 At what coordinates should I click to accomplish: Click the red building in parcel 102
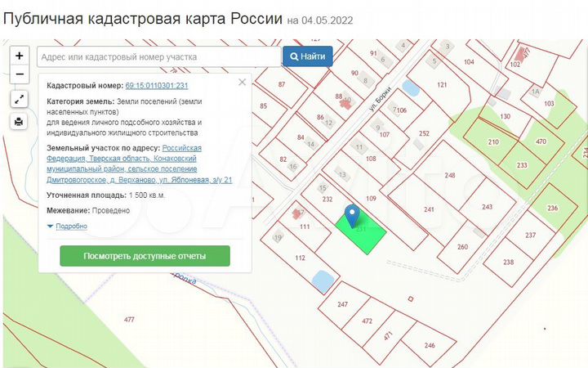click(x=522, y=53)
